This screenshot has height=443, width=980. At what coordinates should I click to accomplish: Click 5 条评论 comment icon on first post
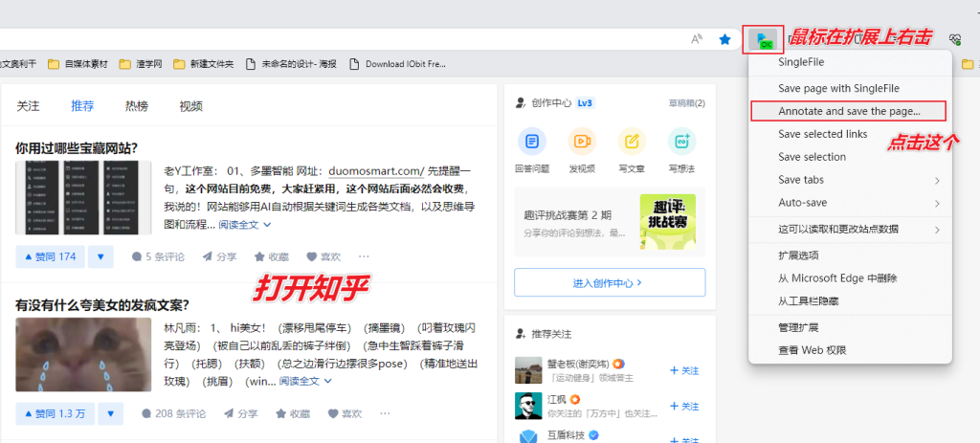[158, 256]
